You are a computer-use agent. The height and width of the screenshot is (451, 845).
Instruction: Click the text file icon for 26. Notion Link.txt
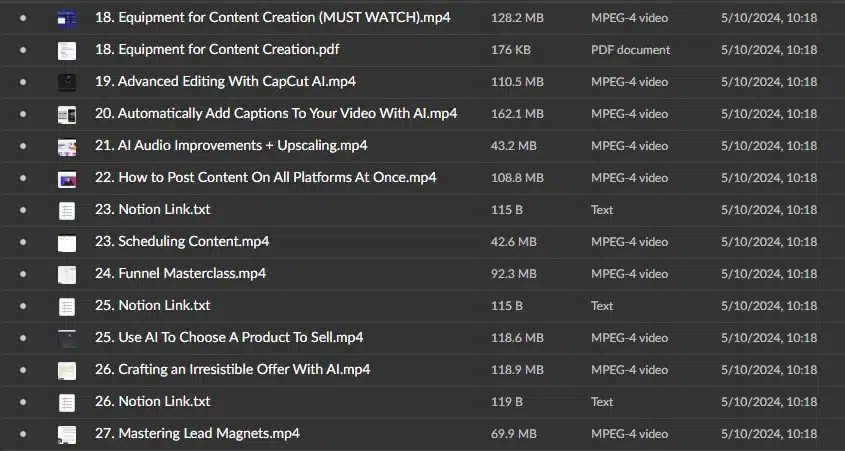pos(67,403)
